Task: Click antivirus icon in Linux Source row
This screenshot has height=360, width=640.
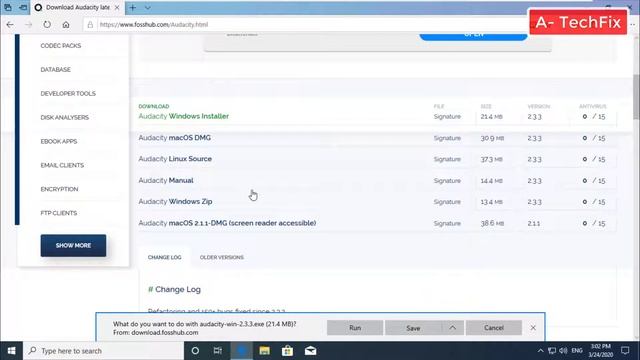Action: [x=584, y=159]
